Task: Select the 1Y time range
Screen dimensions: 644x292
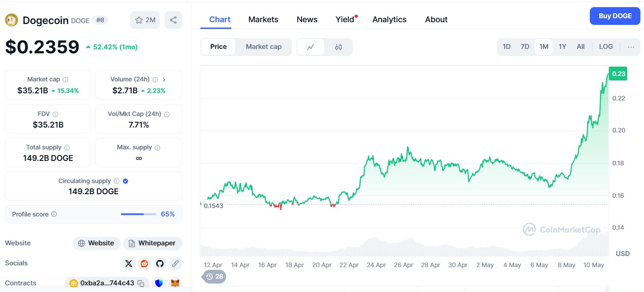Action: (x=562, y=46)
